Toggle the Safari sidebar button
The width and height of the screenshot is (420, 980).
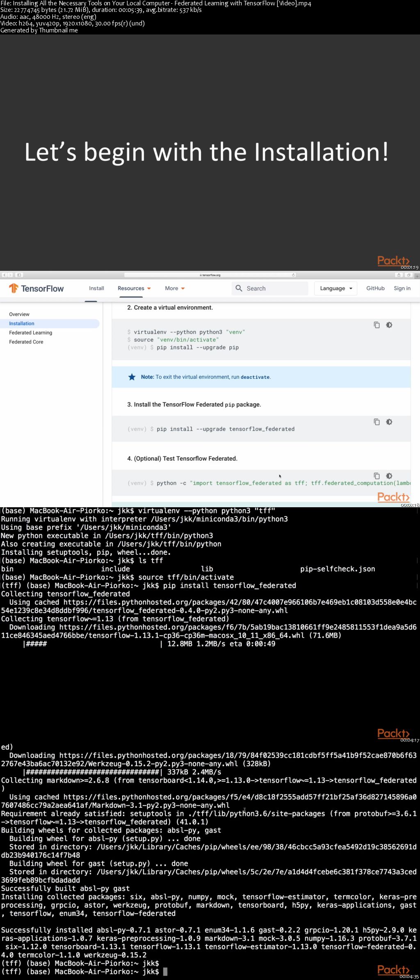(19, 275)
